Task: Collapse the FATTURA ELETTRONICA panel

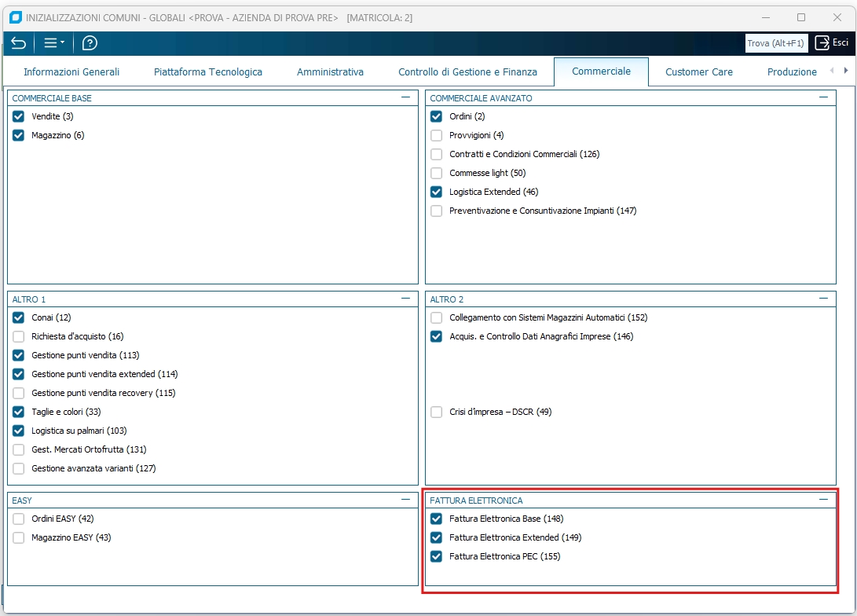Action: [824, 500]
